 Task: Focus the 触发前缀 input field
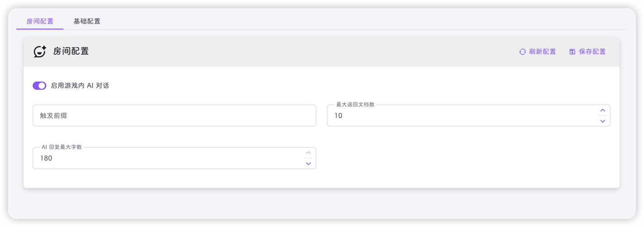[x=174, y=116]
